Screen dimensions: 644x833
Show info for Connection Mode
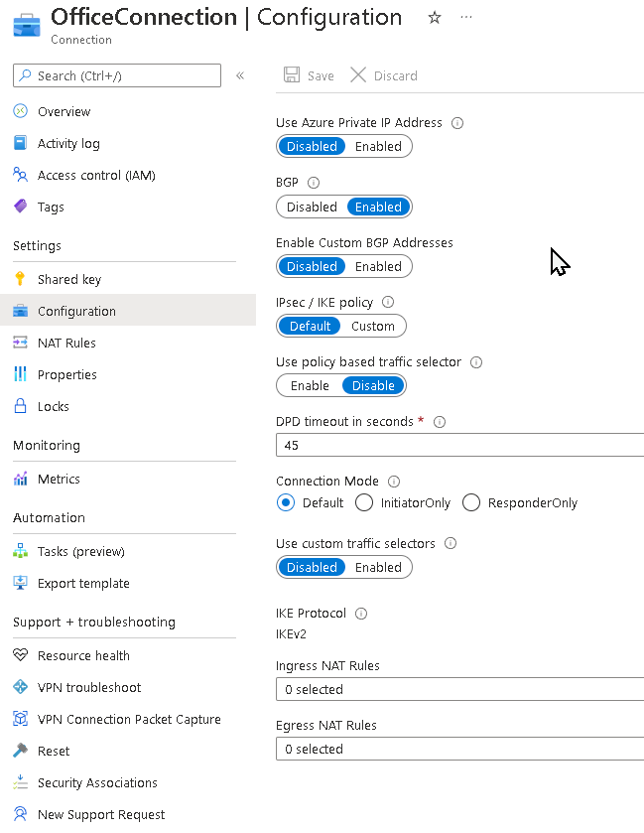(x=393, y=482)
